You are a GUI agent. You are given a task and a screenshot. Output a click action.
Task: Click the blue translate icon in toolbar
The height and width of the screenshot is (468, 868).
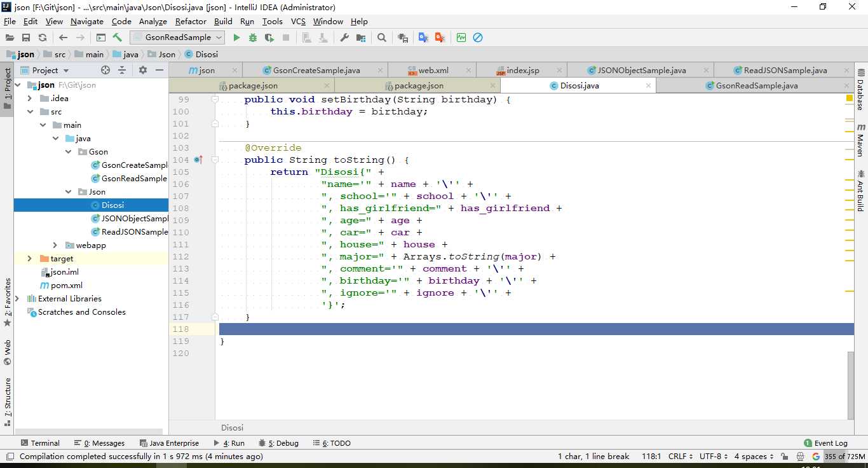(x=423, y=38)
